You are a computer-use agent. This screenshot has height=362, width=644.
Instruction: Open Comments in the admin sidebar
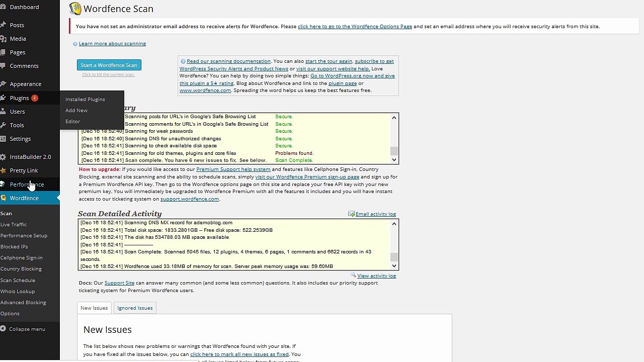click(x=24, y=66)
